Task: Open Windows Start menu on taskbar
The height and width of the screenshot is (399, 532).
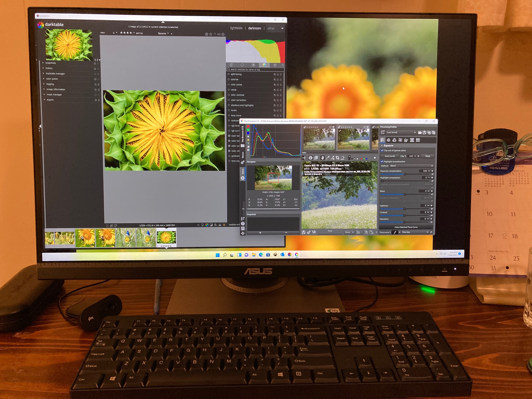Action: pyautogui.click(x=217, y=255)
